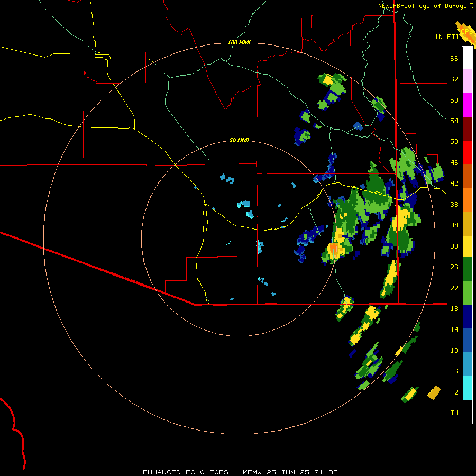Click the '54' legend value
This screenshot has height=476, width=476.
[x=454, y=121]
